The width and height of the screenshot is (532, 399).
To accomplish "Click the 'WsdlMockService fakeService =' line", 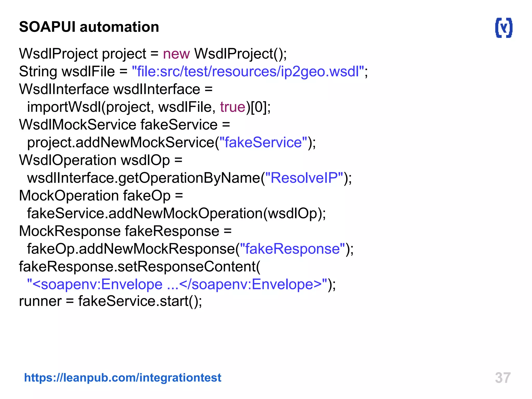I will coord(124,125).
